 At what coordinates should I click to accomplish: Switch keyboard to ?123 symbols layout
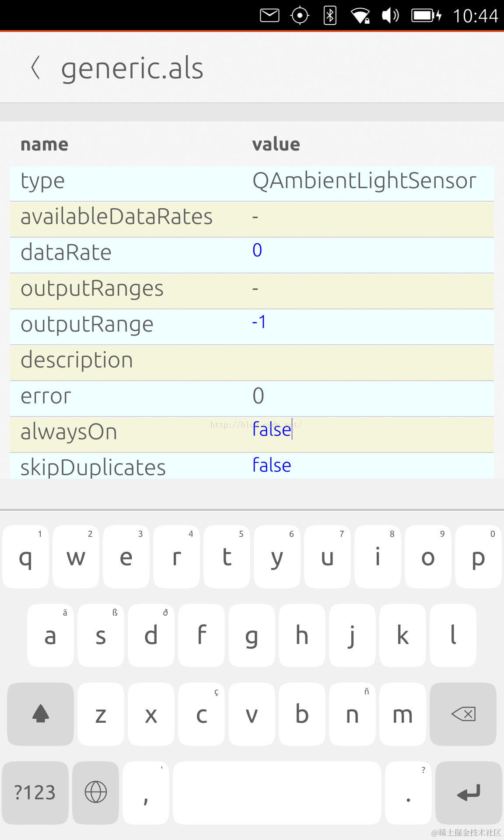pyautogui.click(x=35, y=793)
